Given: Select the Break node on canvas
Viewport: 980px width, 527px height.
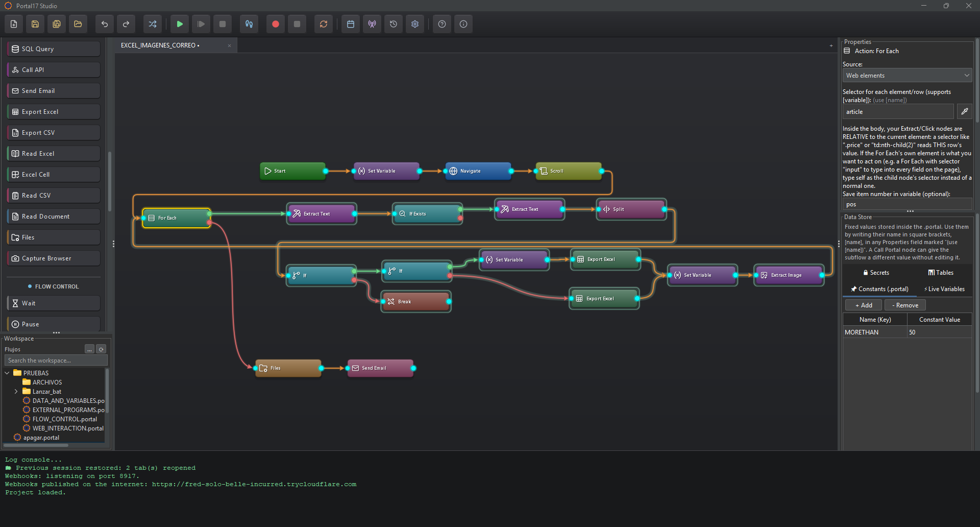Looking at the screenshot, I should tap(416, 302).
